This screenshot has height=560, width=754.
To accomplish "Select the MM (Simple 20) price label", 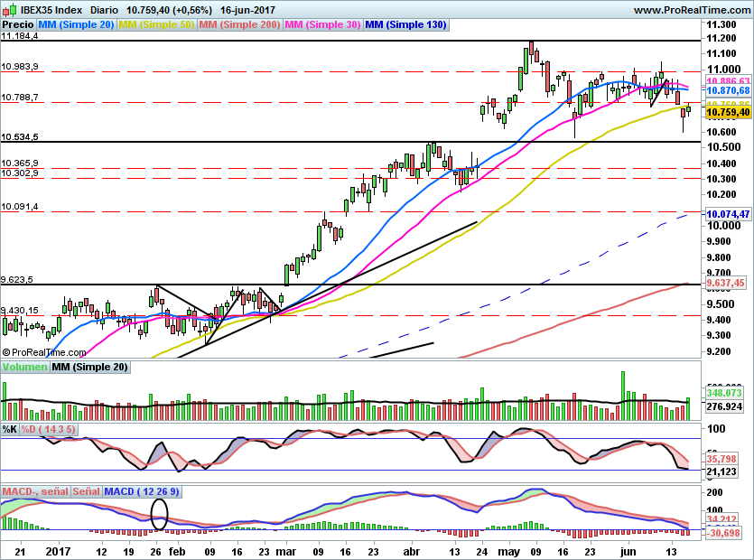I will tap(76, 24).
